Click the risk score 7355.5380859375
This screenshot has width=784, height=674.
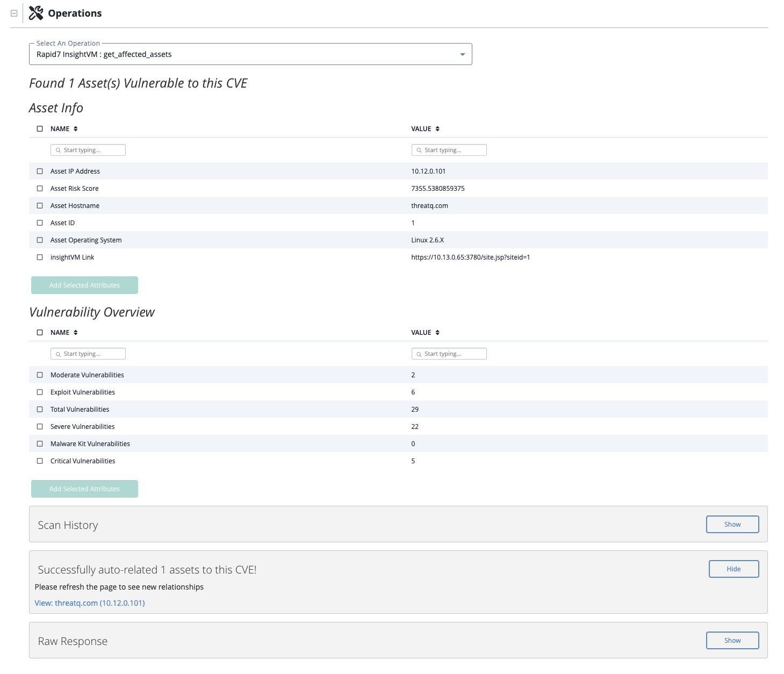pyautogui.click(x=438, y=189)
